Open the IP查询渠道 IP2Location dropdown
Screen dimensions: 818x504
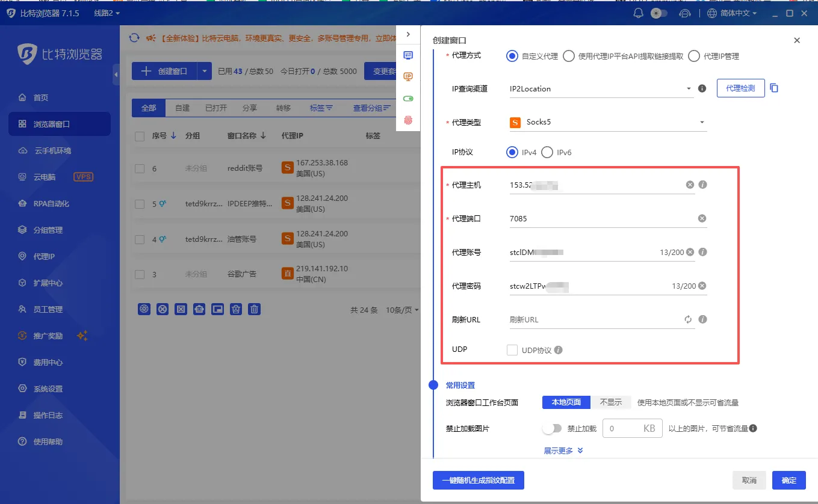pos(601,88)
